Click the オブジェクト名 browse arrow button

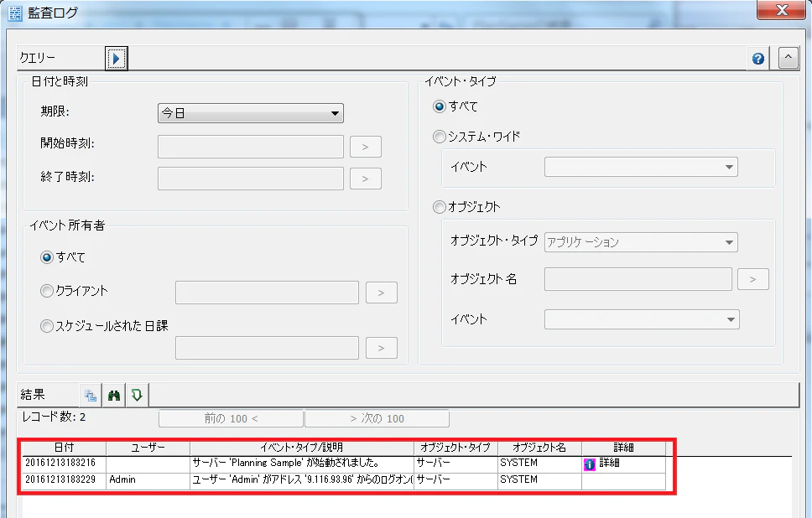click(753, 279)
